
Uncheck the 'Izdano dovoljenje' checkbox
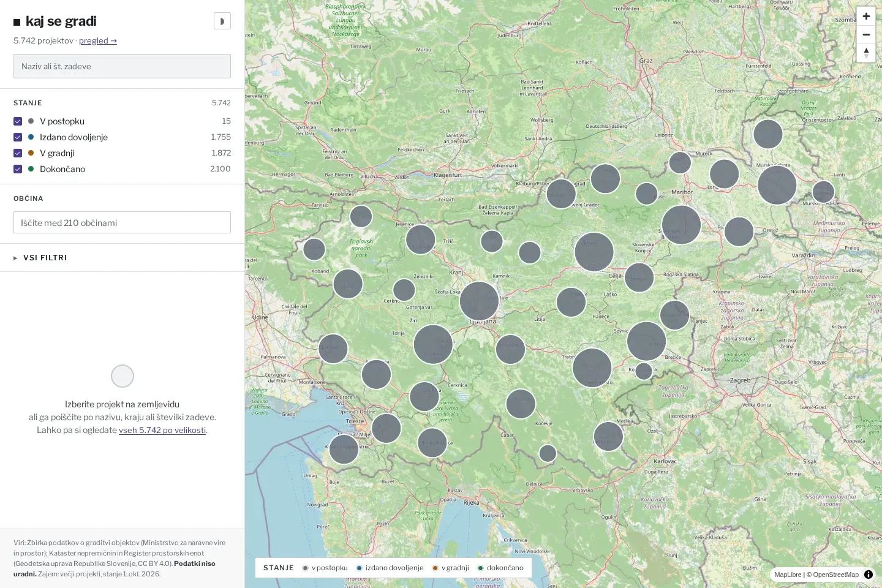(x=18, y=137)
